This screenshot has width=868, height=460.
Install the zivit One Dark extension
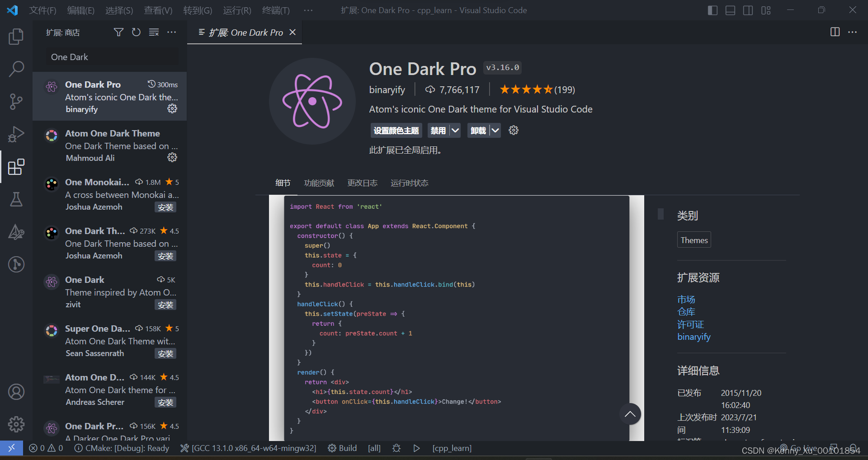[165, 305]
